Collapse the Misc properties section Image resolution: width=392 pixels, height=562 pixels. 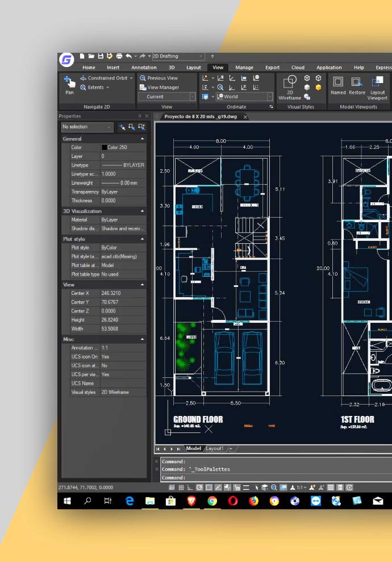coord(142,339)
